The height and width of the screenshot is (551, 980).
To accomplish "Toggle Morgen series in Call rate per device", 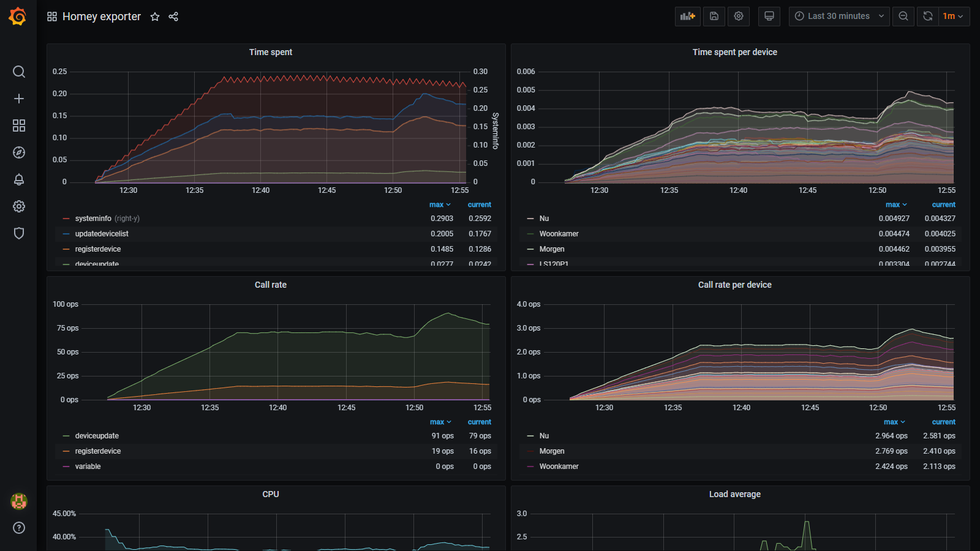I will coord(552,451).
